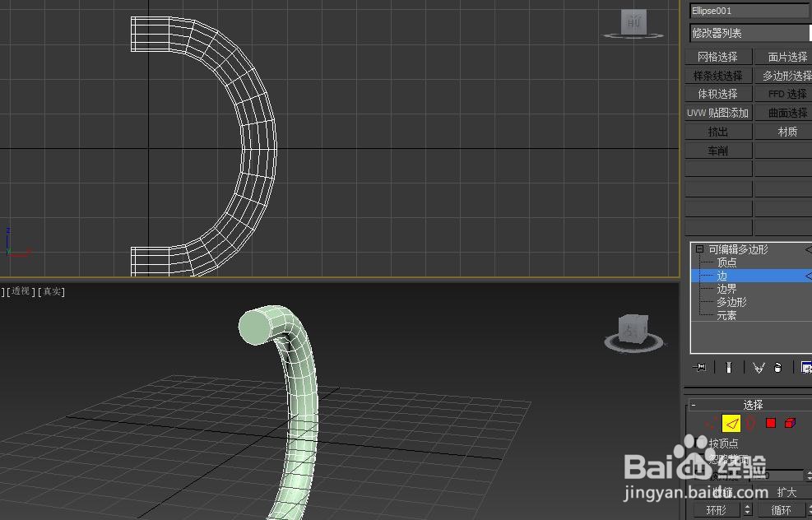This screenshot has width=812, height=520.
Task: Collapse the 选择 rollout with minus sign
Action: click(x=694, y=405)
